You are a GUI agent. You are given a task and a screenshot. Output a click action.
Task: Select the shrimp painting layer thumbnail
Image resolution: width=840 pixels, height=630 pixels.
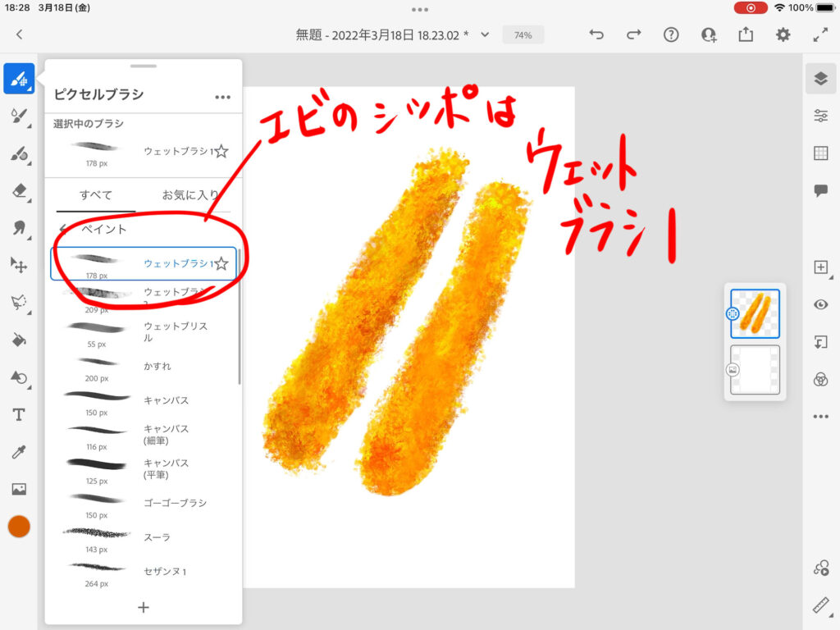pyautogui.click(x=755, y=313)
